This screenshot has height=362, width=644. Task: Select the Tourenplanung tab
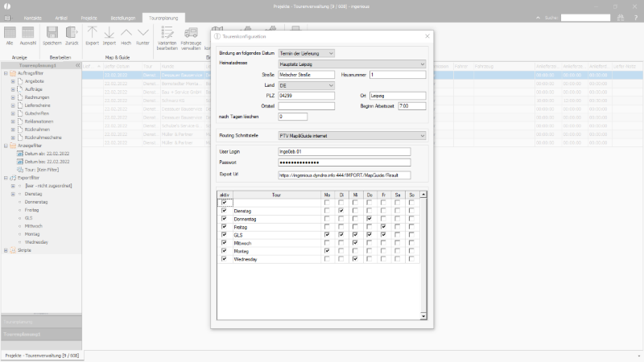click(163, 18)
